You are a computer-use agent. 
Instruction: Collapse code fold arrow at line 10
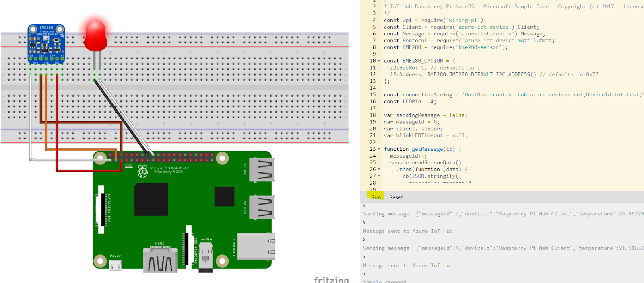coord(379,61)
